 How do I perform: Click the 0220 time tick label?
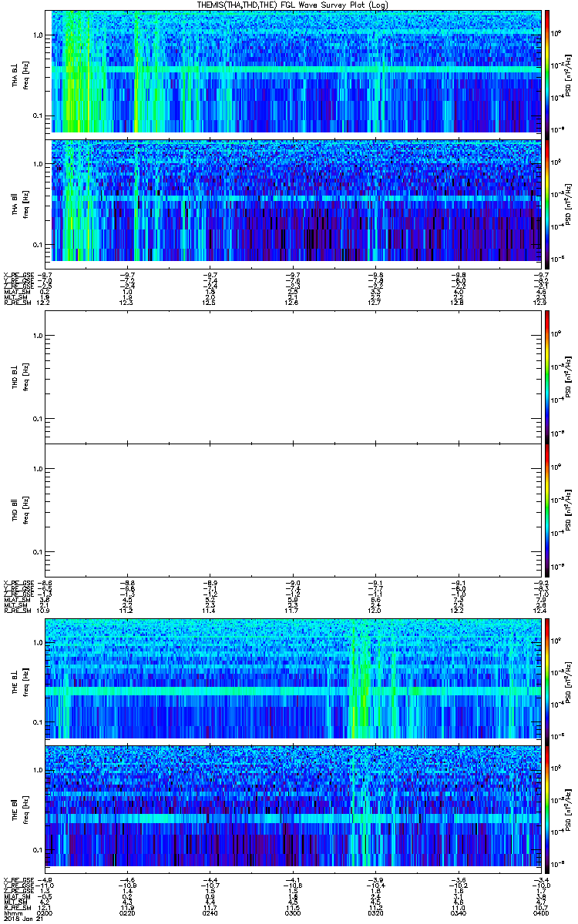pos(127,912)
